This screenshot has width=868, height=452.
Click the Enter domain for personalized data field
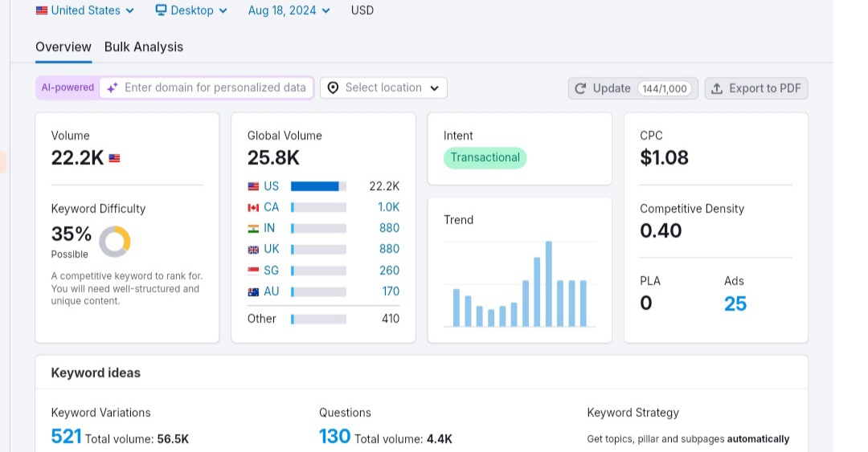[207, 88]
